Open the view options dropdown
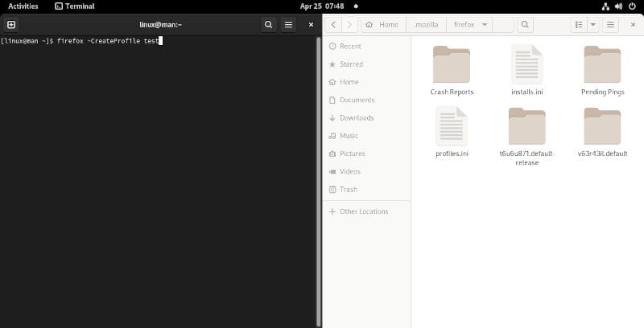Image resolution: width=644 pixels, height=328 pixels. pos(593,25)
